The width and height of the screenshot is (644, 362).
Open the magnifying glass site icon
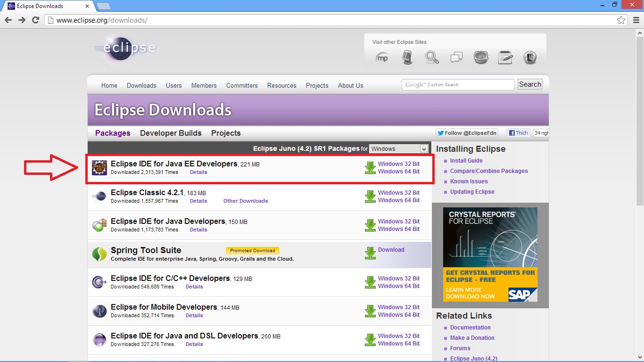(x=432, y=58)
